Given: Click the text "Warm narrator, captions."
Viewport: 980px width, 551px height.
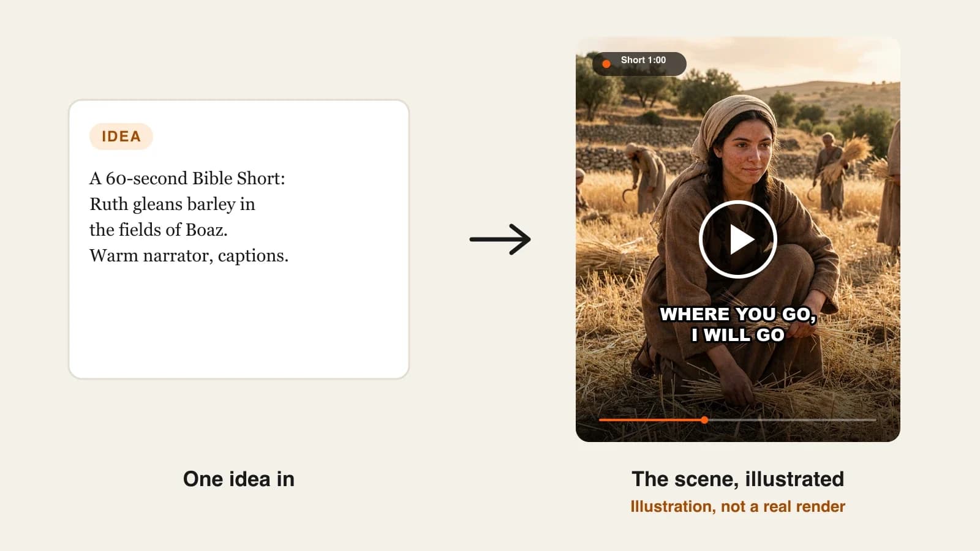Looking at the screenshot, I should (x=189, y=255).
